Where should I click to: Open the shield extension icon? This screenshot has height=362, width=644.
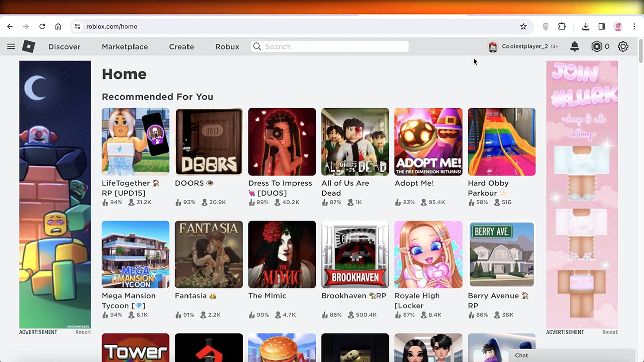[x=546, y=26]
